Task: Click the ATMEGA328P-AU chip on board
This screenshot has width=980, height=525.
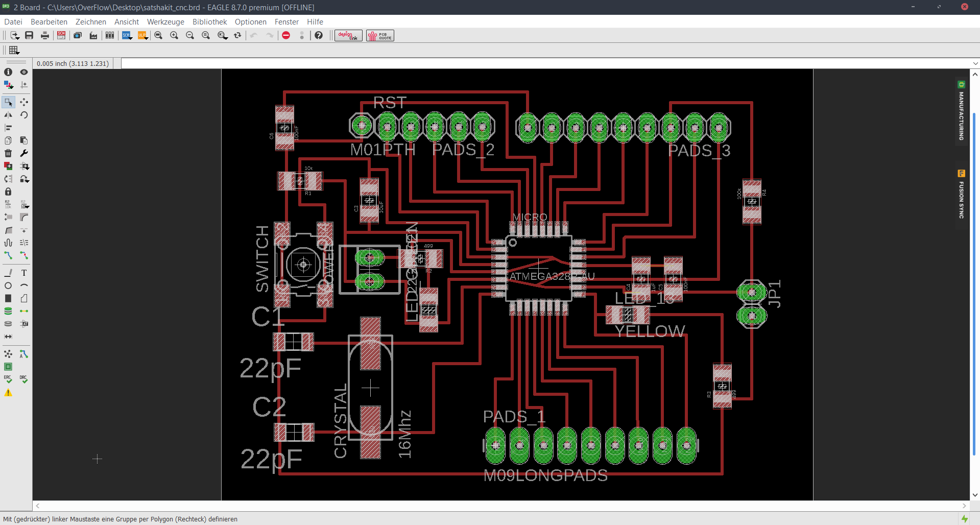Action: coord(538,268)
